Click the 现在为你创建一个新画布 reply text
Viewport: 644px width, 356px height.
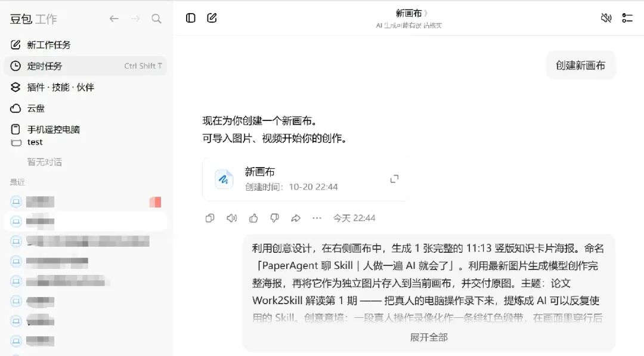pos(261,120)
